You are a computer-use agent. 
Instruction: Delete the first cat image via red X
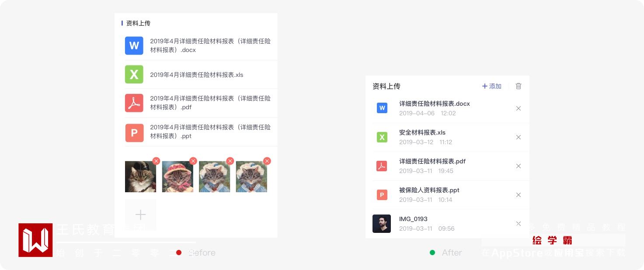point(156,161)
